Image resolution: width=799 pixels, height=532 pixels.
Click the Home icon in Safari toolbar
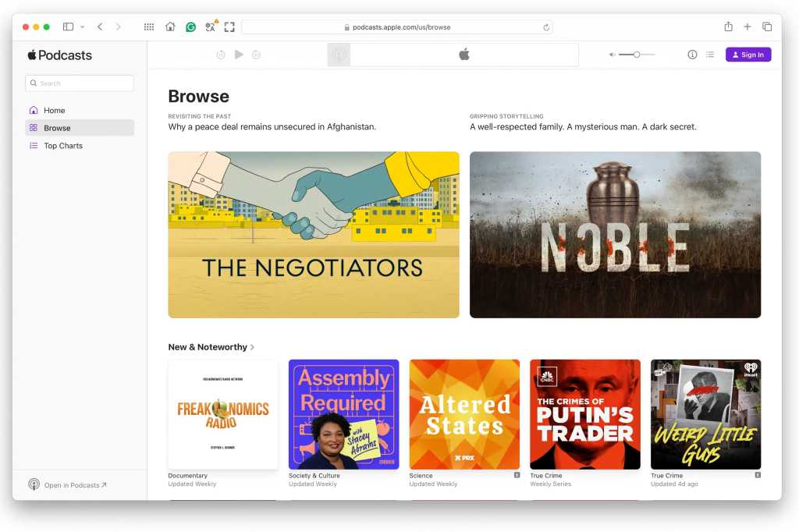tap(170, 27)
